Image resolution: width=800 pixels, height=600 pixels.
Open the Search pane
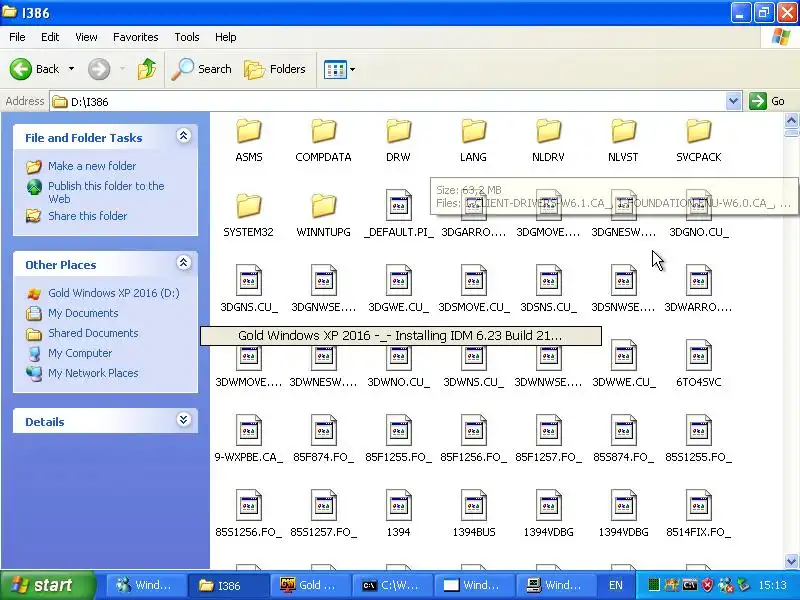click(x=202, y=69)
